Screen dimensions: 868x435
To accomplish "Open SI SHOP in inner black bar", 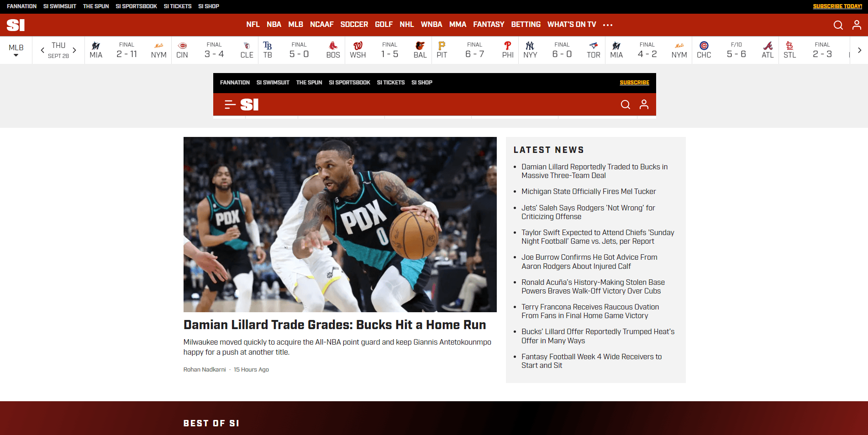I will coord(422,83).
